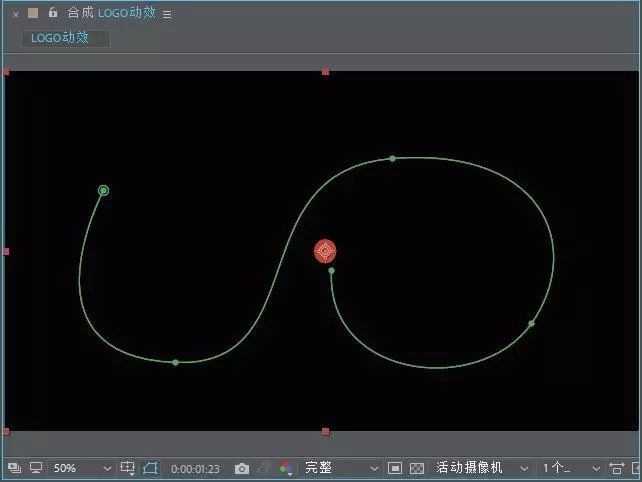Toggle mask and shape path visibility

[x=150, y=468]
